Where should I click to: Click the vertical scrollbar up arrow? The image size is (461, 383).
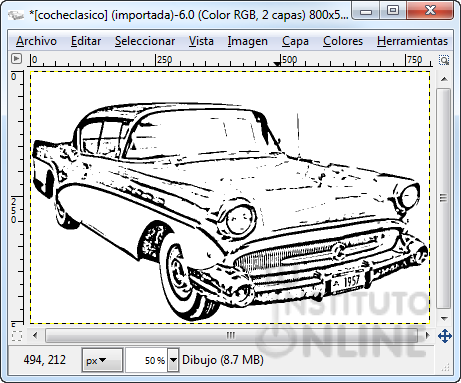click(x=444, y=79)
